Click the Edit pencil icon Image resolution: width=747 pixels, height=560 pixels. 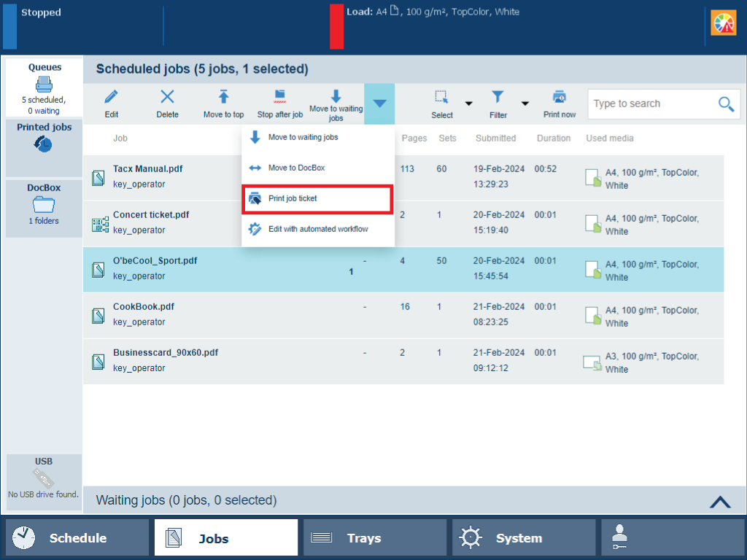(111, 97)
